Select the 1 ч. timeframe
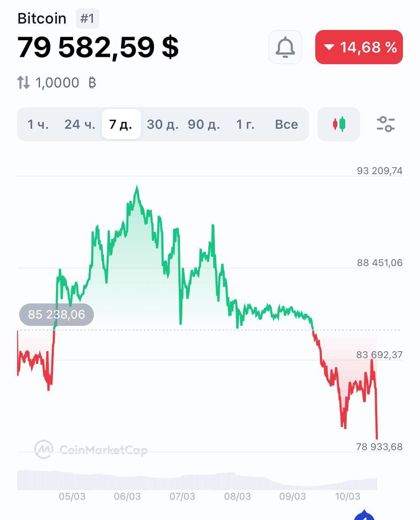The width and height of the screenshot is (420, 520). coord(38,124)
